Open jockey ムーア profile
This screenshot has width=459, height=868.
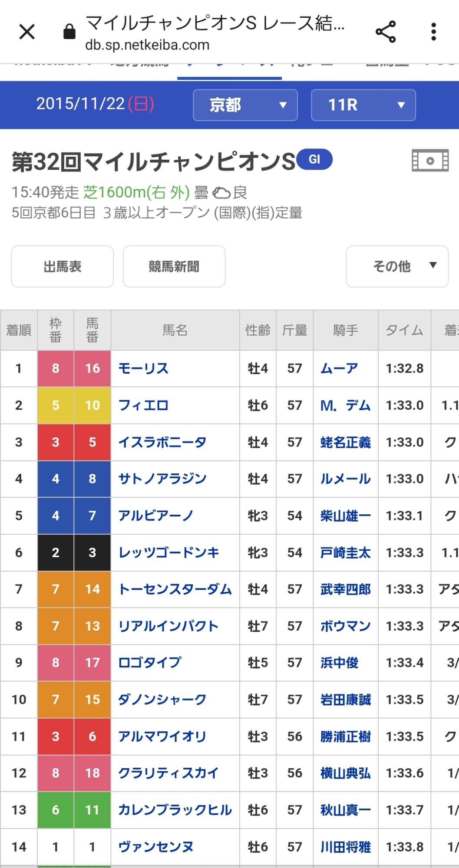click(x=339, y=368)
